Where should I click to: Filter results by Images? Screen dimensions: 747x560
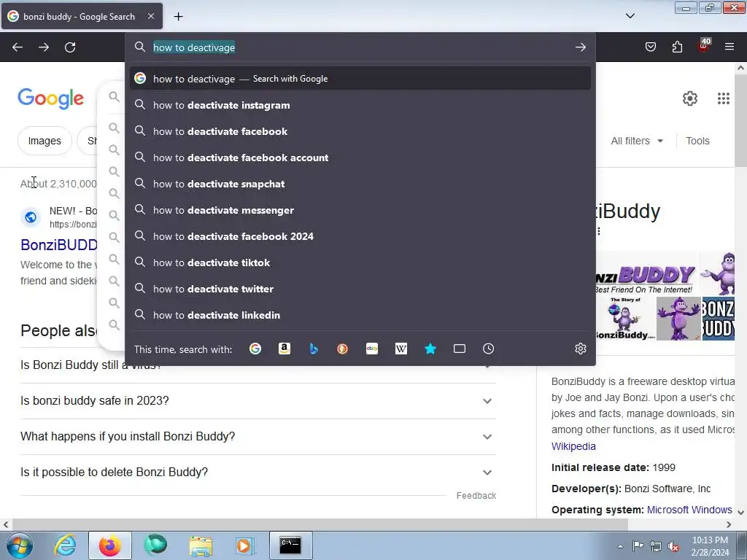pos(44,141)
